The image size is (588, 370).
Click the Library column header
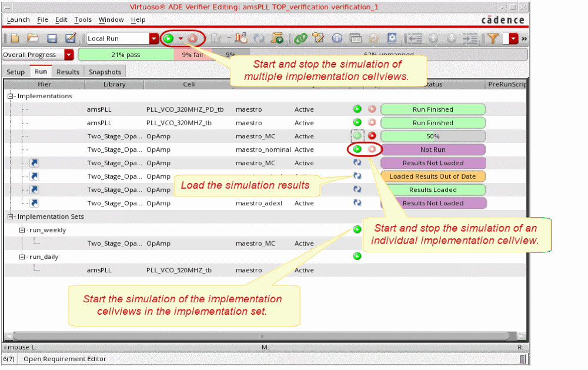click(114, 84)
